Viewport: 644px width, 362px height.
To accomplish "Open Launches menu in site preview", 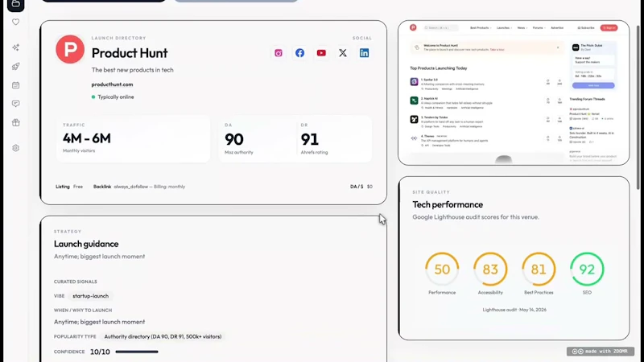I will pyautogui.click(x=504, y=28).
